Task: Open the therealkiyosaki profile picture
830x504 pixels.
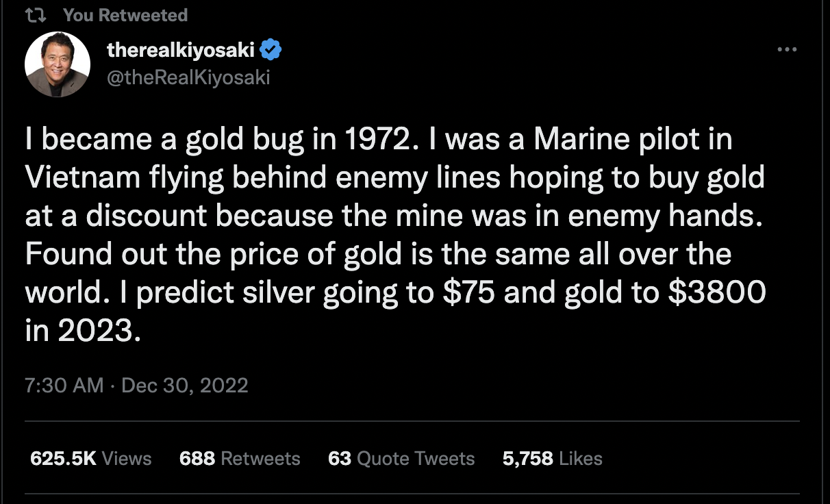Action: tap(58, 64)
